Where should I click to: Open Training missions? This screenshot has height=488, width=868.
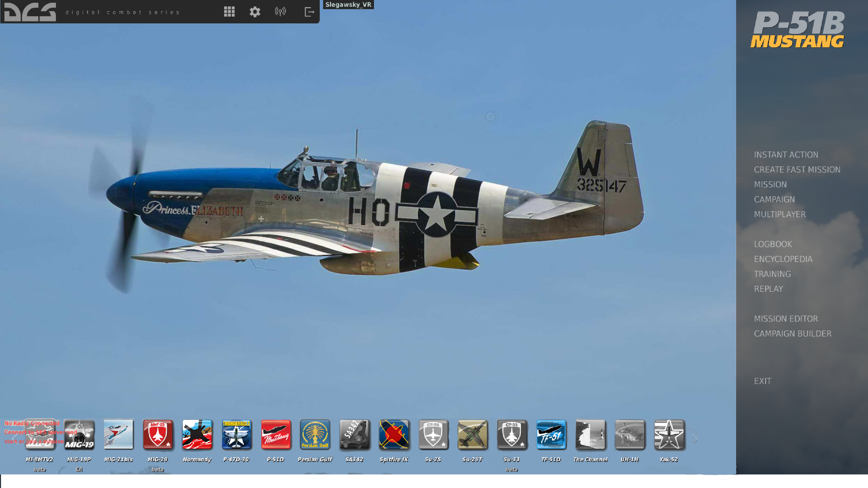click(x=772, y=274)
